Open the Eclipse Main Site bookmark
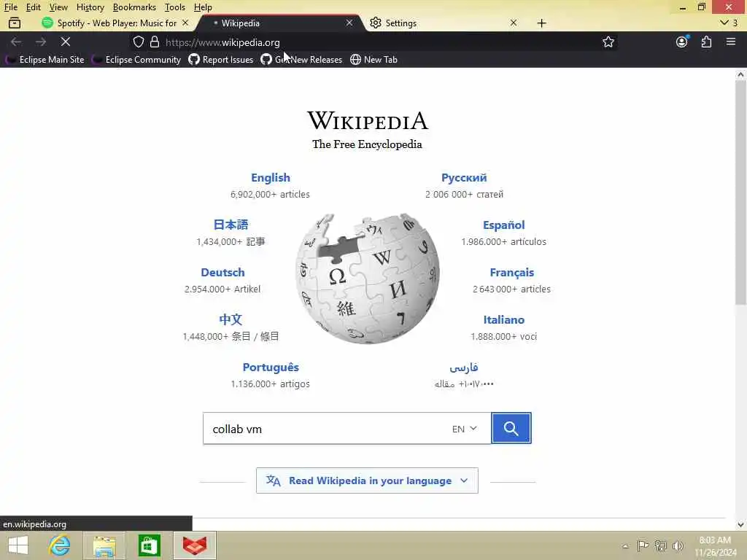Image resolution: width=747 pixels, height=560 pixels. pos(45,60)
